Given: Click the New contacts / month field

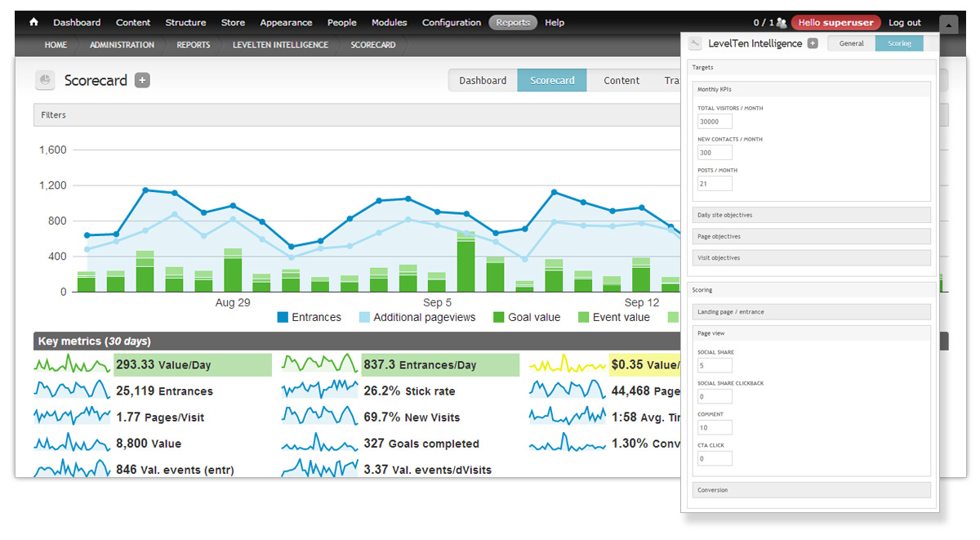Looking at the screenshot, I should 715,152.
